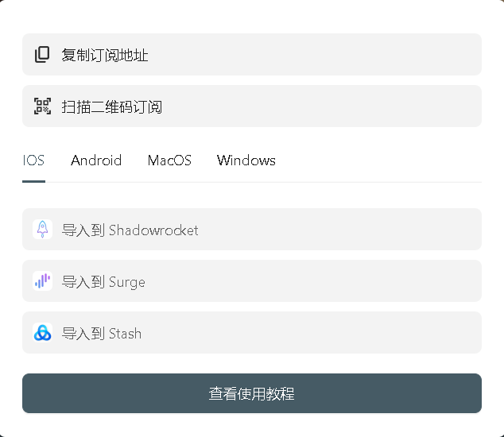
Task: Switch to the Android tab
Action: click(x=96, y=160)
